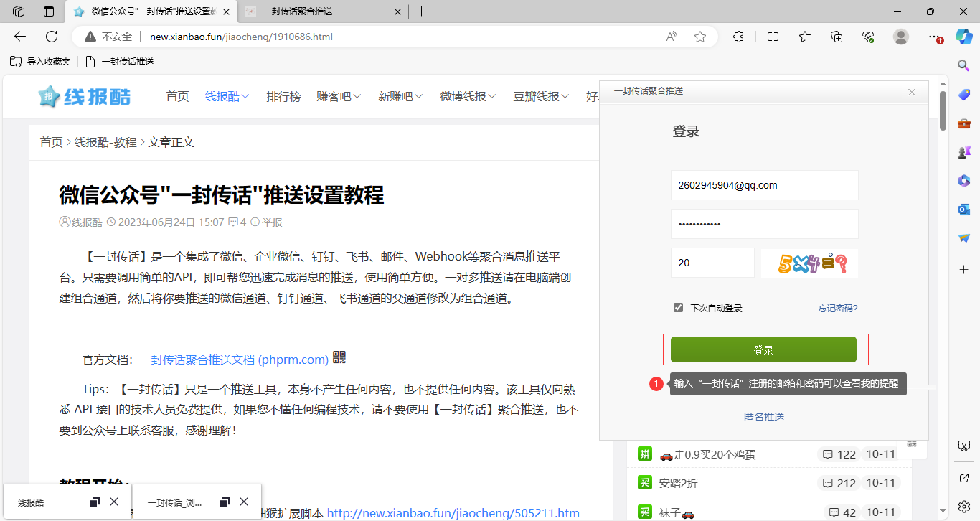This screenshot has height=521, width=980.
Task: Open browser essentials heart icon
Action: [x=868, y=37]
